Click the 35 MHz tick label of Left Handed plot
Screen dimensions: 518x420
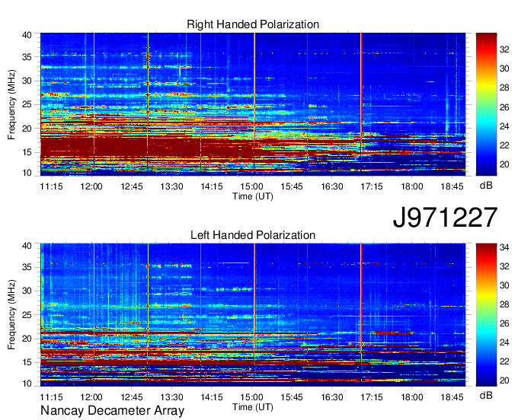pyautogui.click(x=27, y=267)
